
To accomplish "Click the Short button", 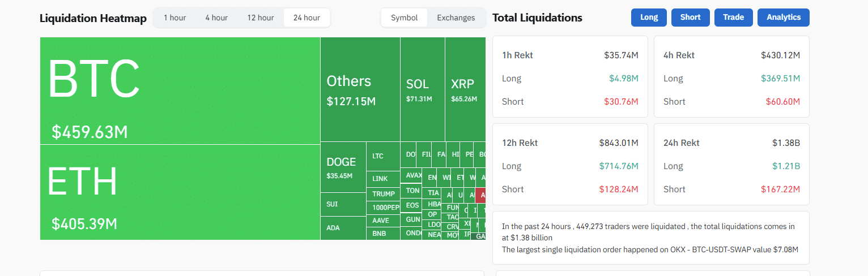I will coord(690,18).
